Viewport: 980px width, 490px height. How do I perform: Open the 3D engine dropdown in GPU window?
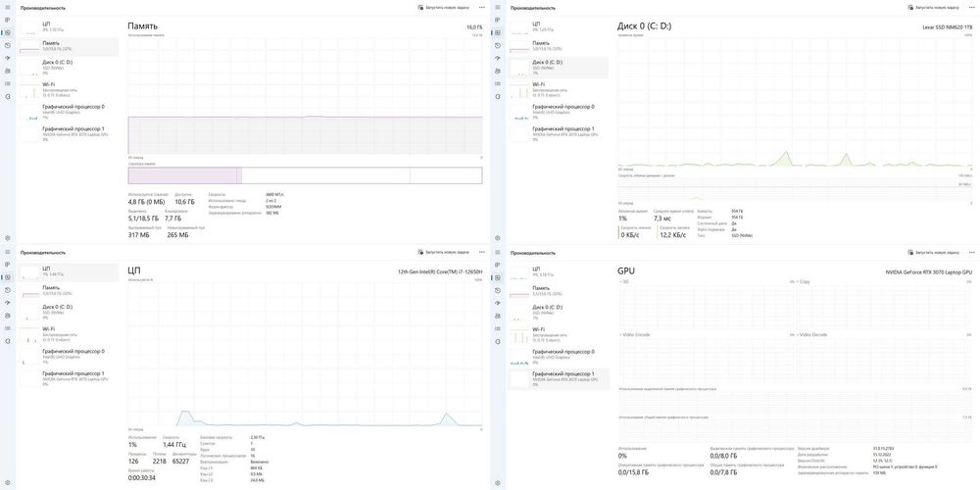(623, 282)
